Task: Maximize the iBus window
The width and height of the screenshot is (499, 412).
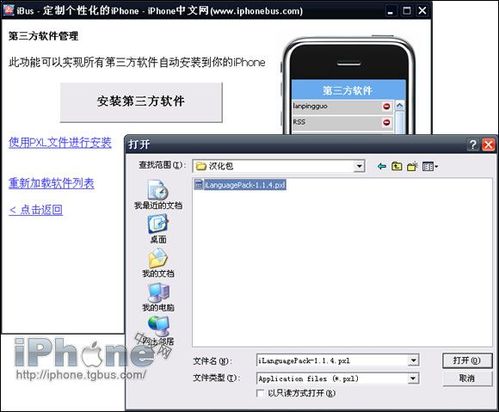Action: tap(407, 11)
